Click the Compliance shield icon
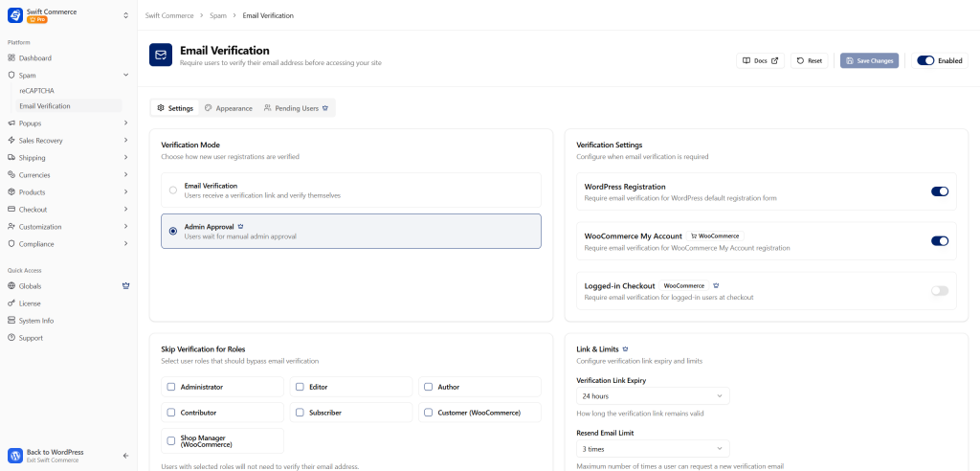Screen dimensions: 980x471 coord(11,244)
